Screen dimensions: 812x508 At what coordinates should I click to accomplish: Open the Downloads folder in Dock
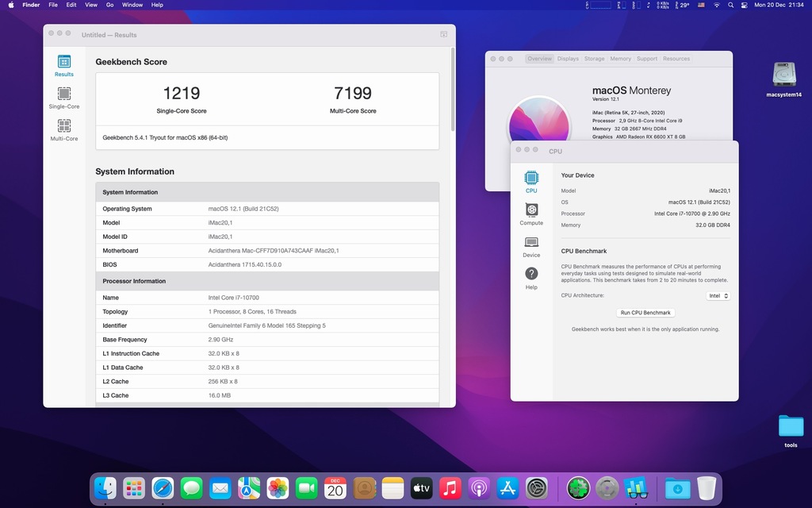pos(677,488)
